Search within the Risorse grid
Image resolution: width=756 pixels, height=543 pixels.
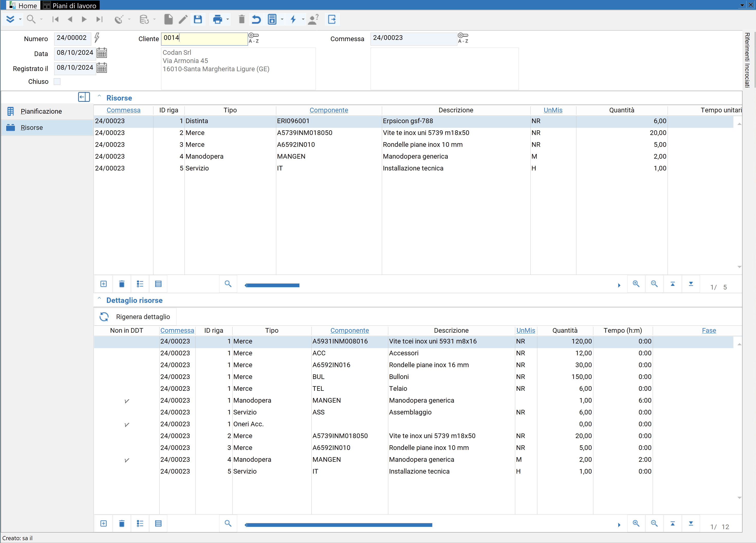coord(228,284)
